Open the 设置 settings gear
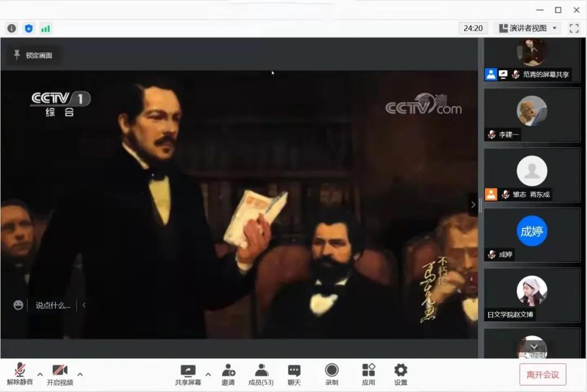 (401, 375)
